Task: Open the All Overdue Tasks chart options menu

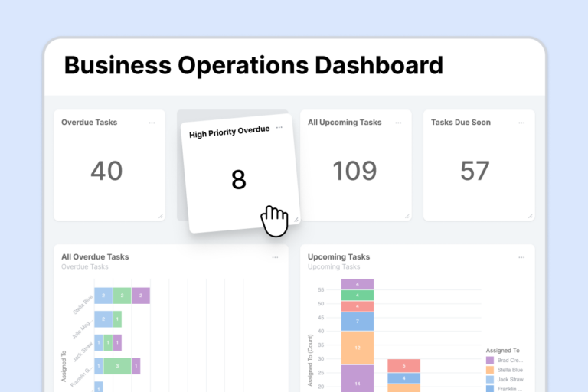Action: 276,257
